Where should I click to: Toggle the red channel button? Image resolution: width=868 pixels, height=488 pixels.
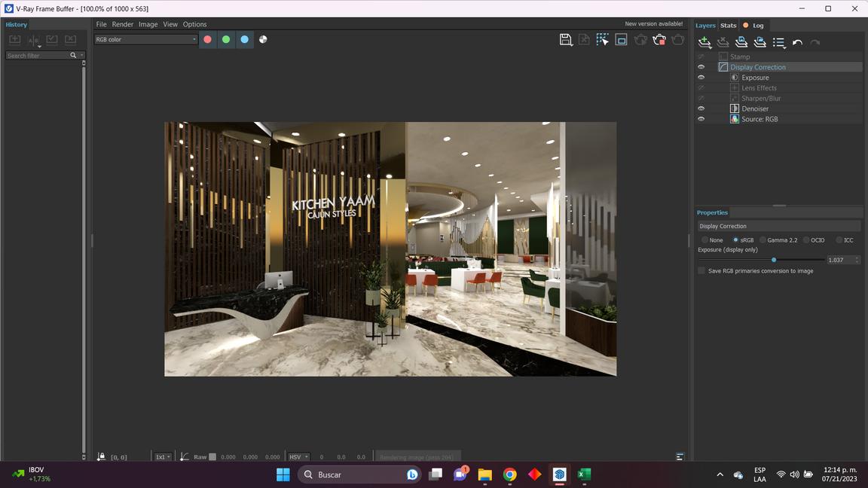click(208, 39)
